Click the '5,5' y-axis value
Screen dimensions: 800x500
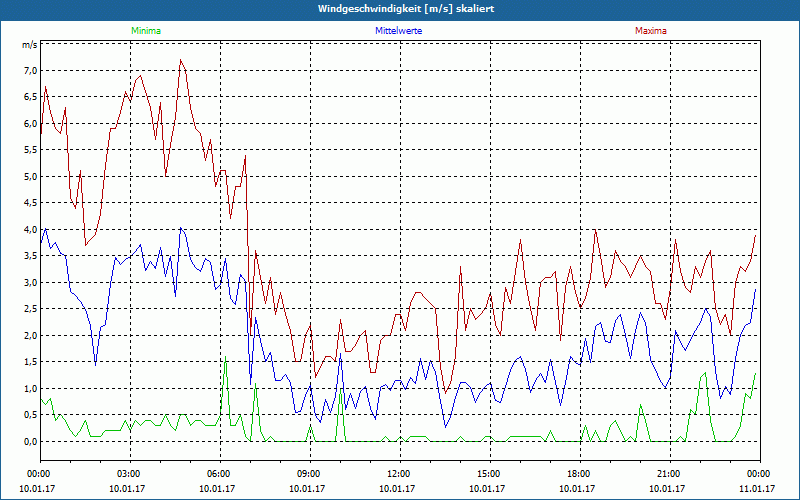tap(31, 150)
